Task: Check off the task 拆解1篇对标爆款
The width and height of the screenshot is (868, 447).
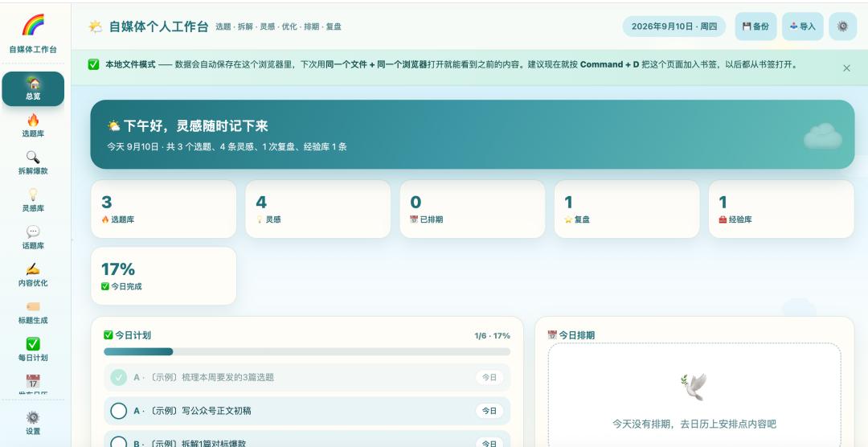Action: click(118, 443)
